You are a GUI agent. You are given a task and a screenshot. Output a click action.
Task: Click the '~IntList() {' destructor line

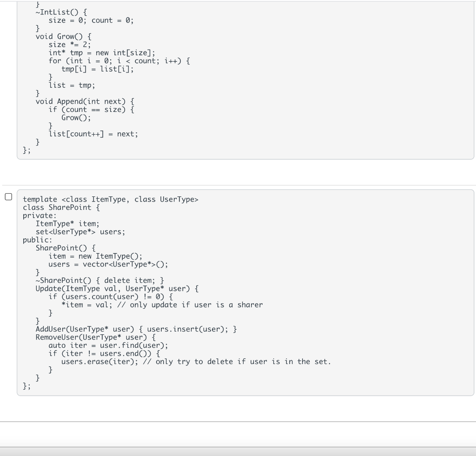pos(61,13)
